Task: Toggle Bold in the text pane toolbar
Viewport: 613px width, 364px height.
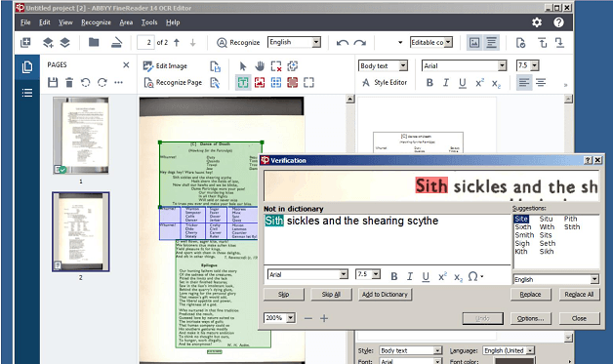Action: pos(429,83)
